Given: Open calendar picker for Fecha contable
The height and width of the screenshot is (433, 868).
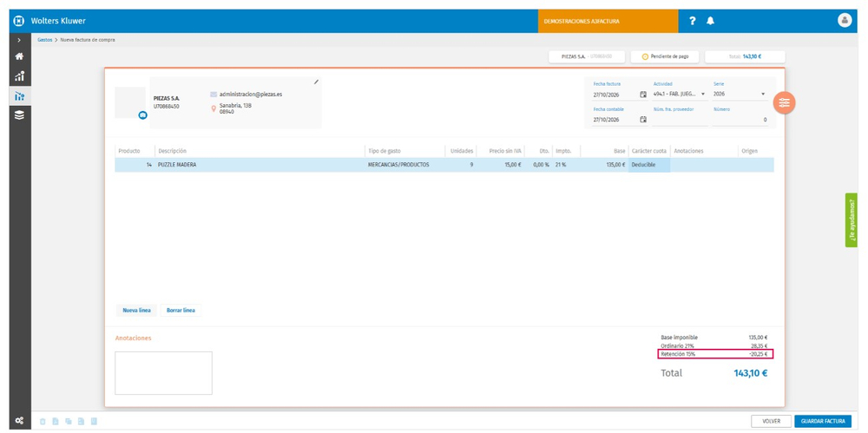Looking at the screenshot, I should [x=642, y=120].
